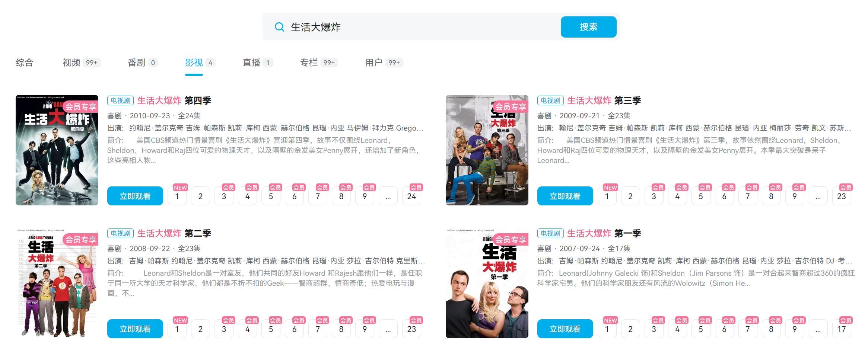Play episode 5 of 第四季

point(271,196)
